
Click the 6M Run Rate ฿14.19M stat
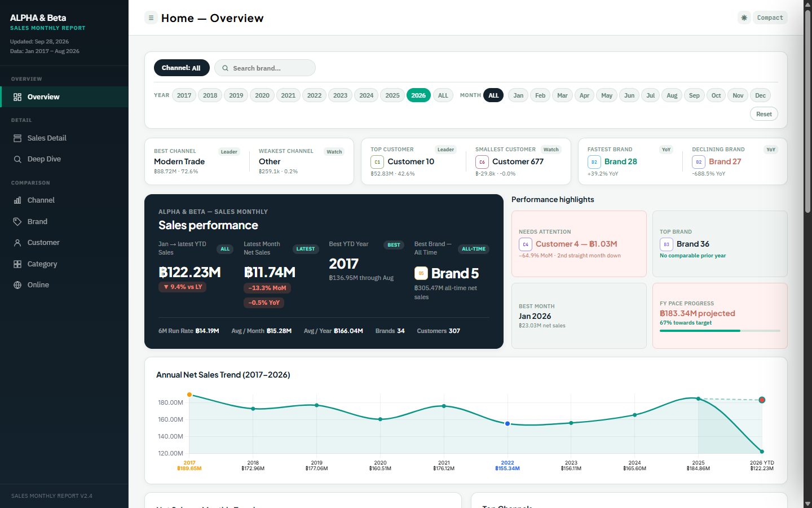click(x=189, y=331)
